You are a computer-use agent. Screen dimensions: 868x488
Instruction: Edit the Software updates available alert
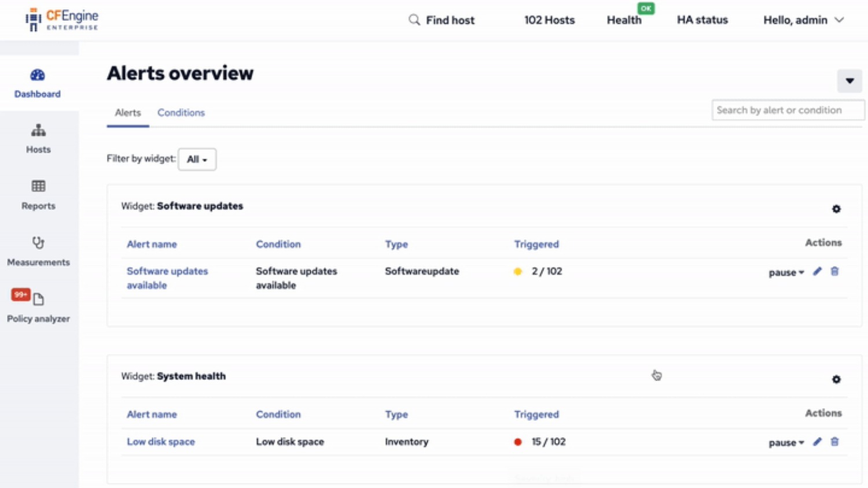click(x=817, y=271)
